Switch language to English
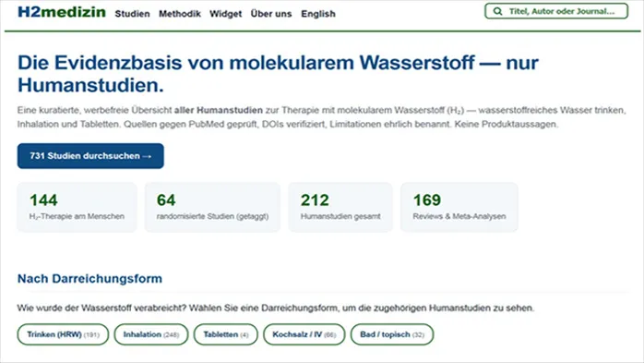Image resolution: width=644 pixels, height=363 pixels. (x=318, y=14)
